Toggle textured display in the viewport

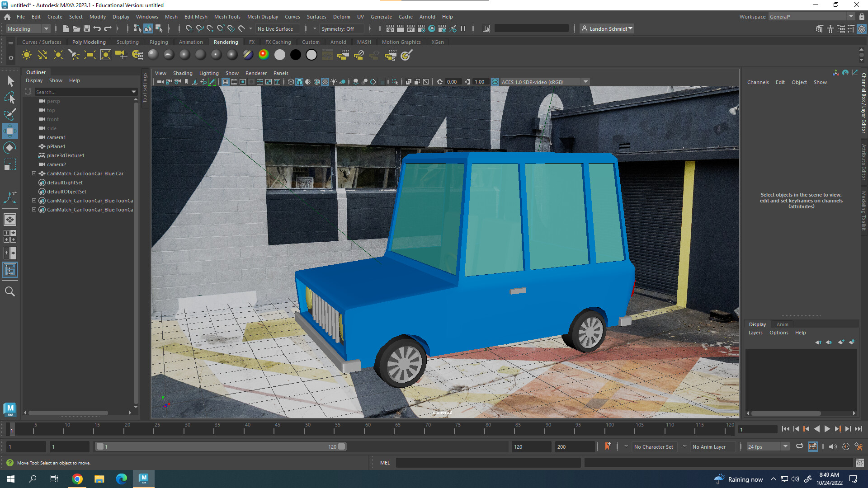325,82
